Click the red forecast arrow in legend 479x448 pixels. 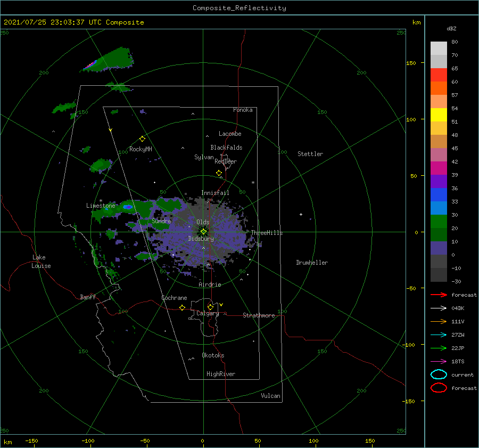[x=439, y=295]
